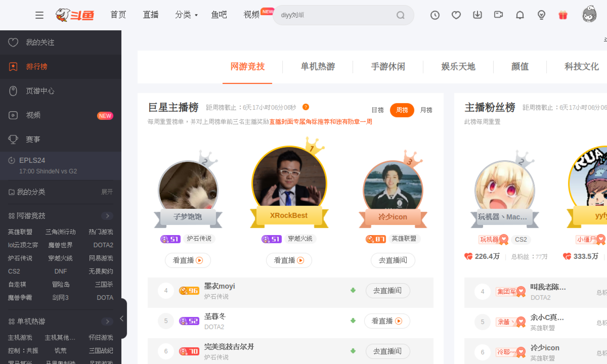Switch to the 颜值 tab
607x364 pixels.
520,66
